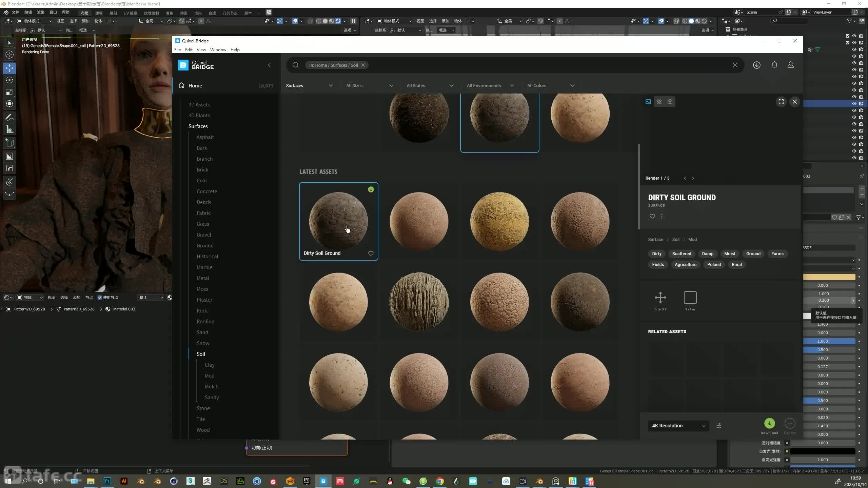Viewport: 868px width, 488px height.
Task: Open download settings sliders icon
Action: (x=719, y=426)
